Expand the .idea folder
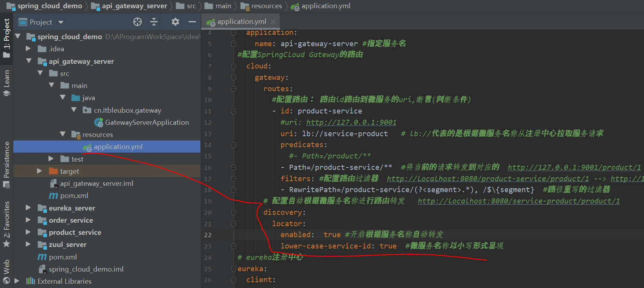 (28, 49)
